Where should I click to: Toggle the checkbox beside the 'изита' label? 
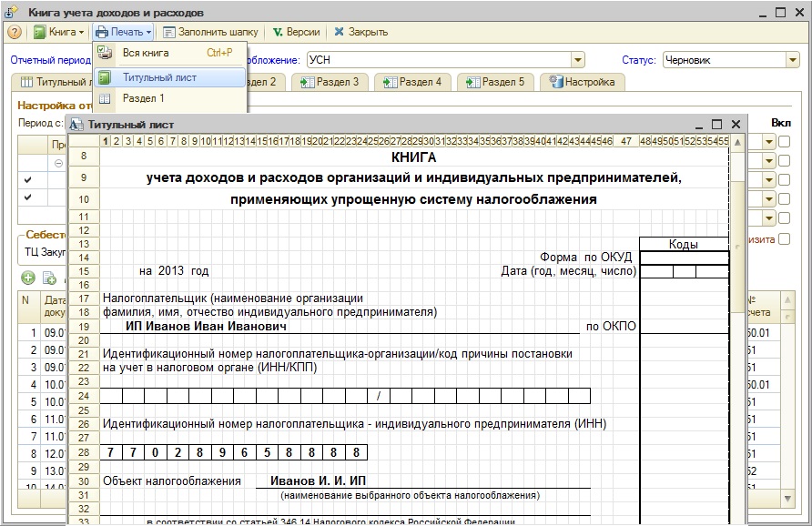pos(784,239)
